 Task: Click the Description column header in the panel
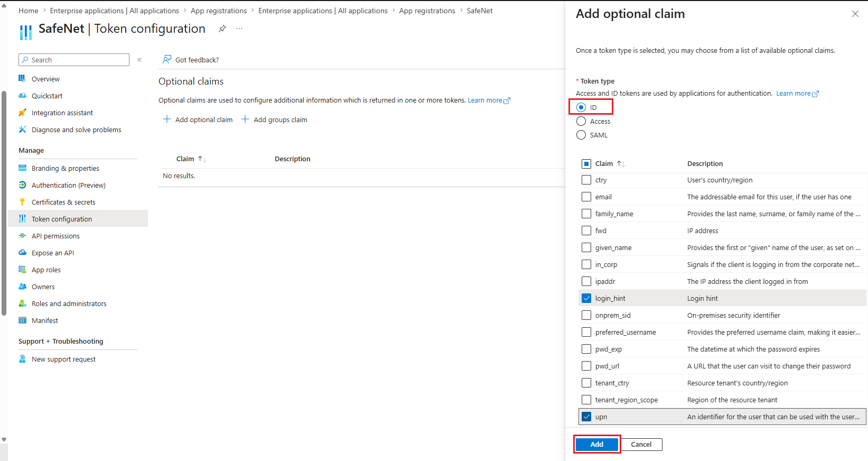(705, 164)
